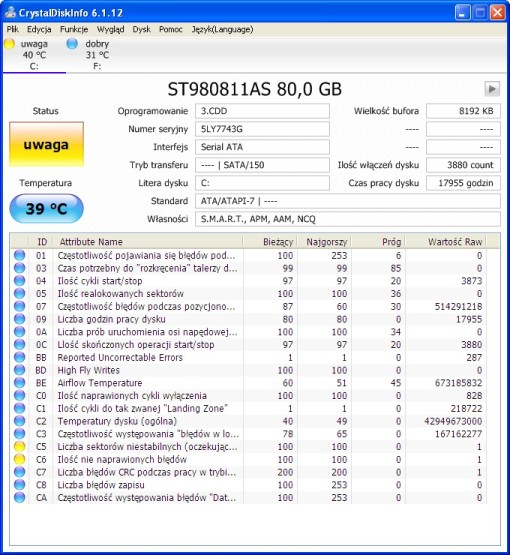Click the blue status dot for attribute 04
510x555 pixels.
click(x=19, y=281)
